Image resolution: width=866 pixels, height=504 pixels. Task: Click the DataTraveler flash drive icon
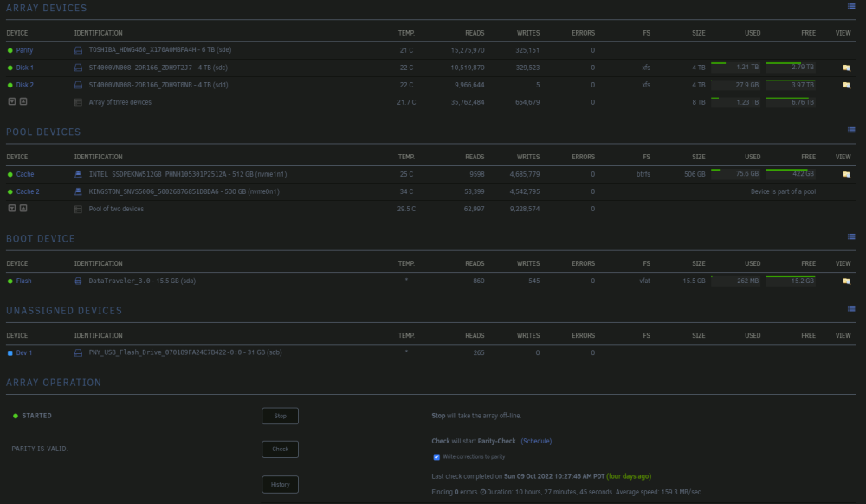pos(78,281)
